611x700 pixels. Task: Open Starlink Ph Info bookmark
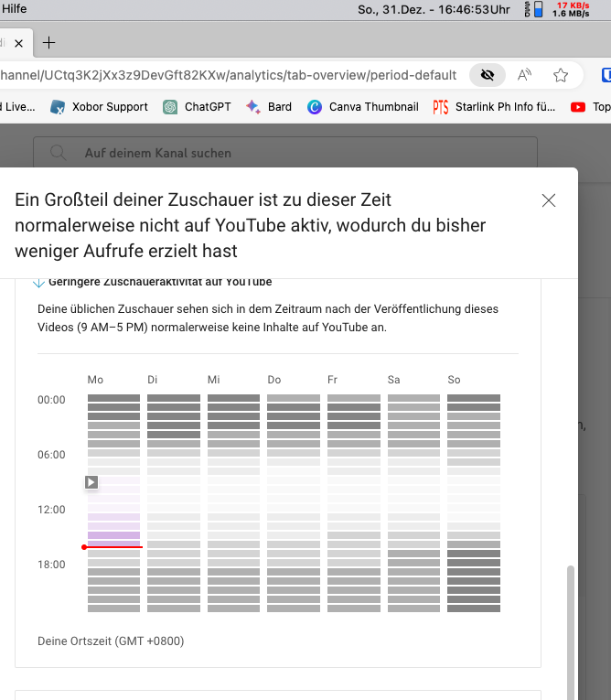click(x=494, y=107)
